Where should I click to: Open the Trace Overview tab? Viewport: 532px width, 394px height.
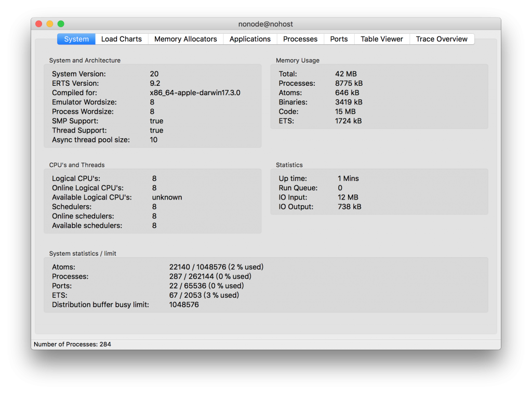tap(442, 39)
